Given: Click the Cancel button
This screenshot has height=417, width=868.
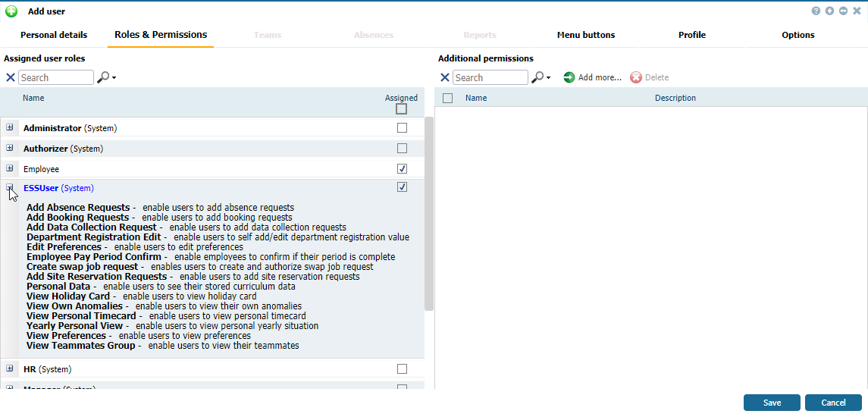Looking at the screenshot, I should (x=833, y=403).
